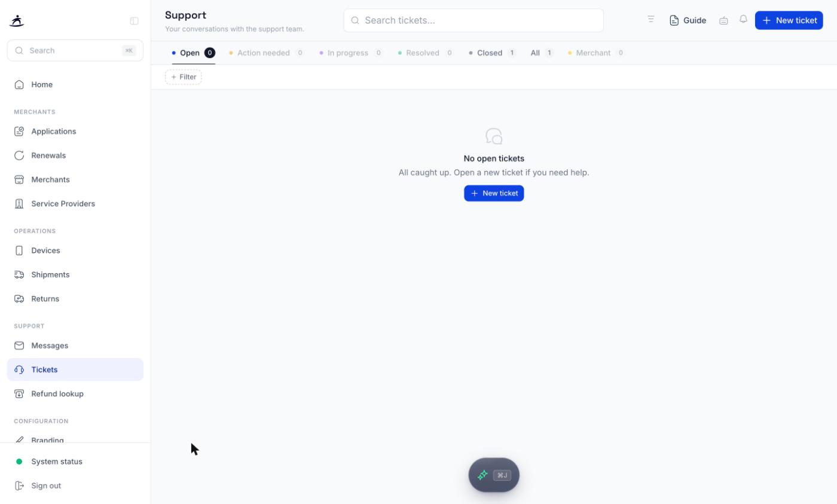The width and height of the screenshot is (837, 504).
Task: Switch to the All tab
Action: pos(542,53)
